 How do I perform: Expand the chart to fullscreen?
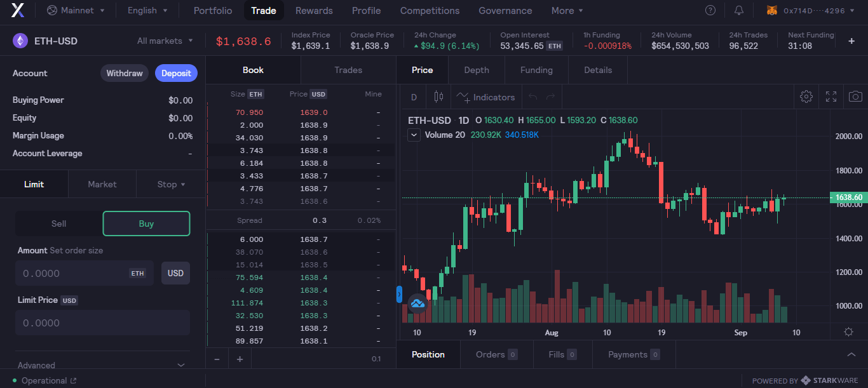coord(831,97)
